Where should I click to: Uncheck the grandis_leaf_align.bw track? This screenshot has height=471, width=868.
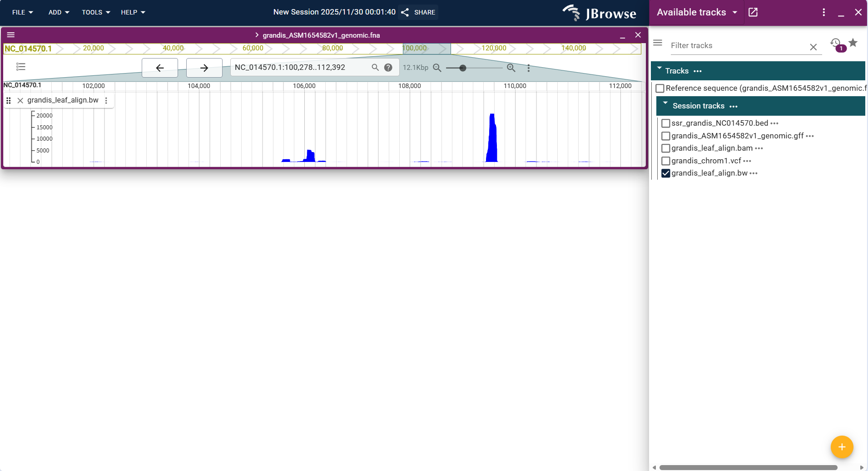[665, 173]
